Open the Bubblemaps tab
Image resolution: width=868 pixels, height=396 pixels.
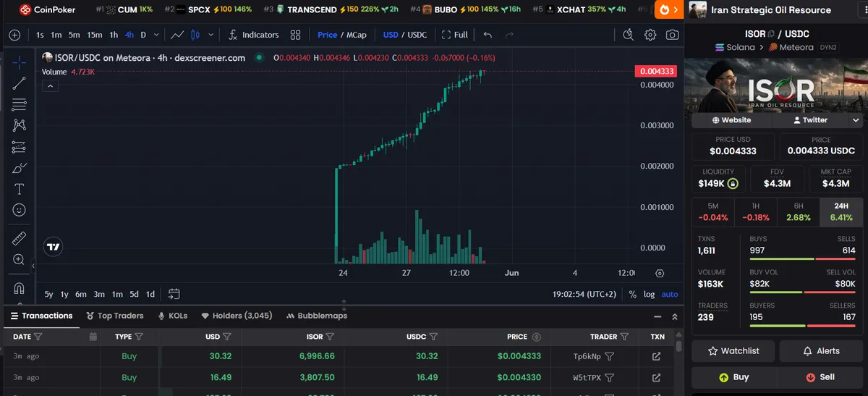[318, 316]
